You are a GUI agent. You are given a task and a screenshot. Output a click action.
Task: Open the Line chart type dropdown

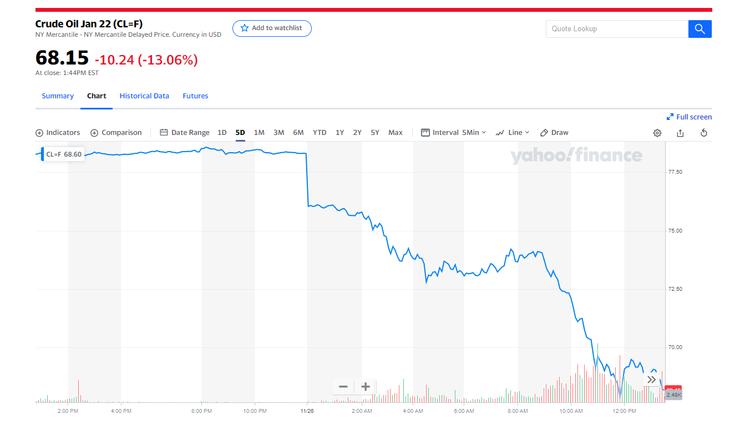[x=513, y=132]
